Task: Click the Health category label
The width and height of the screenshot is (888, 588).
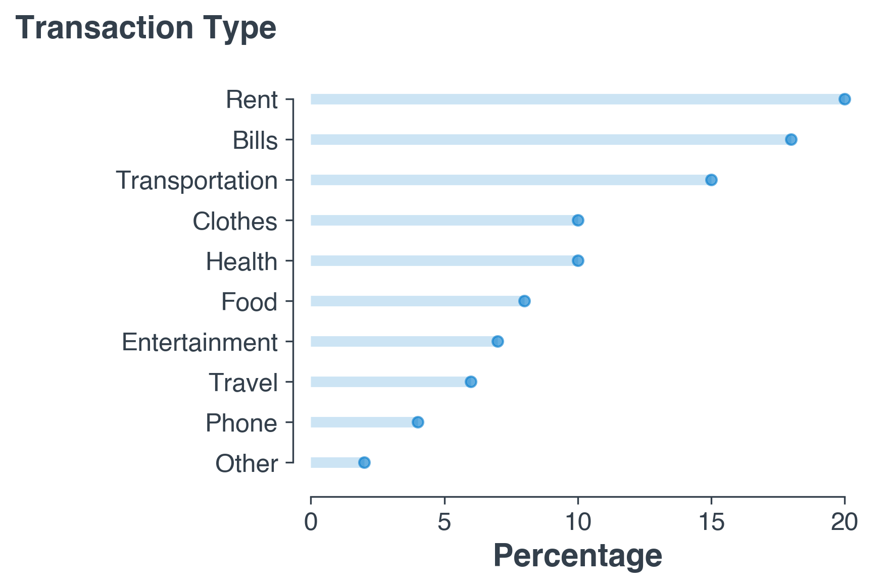Action: click(241, 261)
